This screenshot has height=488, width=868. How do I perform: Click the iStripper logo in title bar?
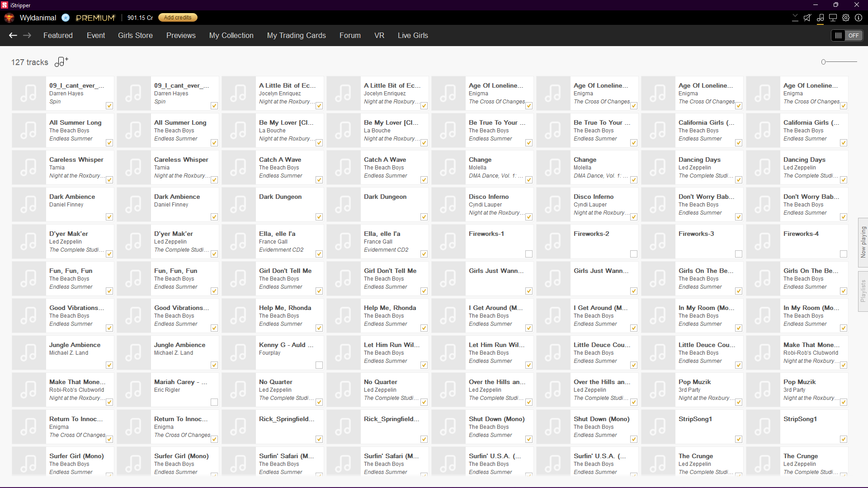(5, 5)
